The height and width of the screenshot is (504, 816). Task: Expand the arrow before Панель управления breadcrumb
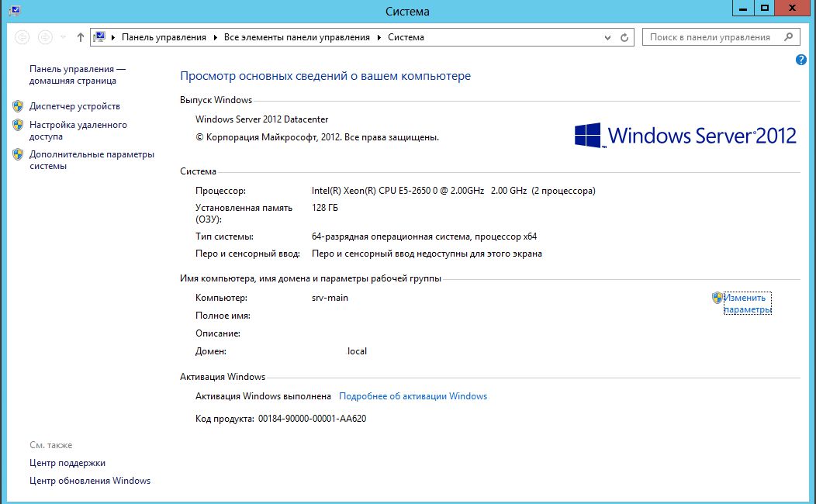pos(113,37)
